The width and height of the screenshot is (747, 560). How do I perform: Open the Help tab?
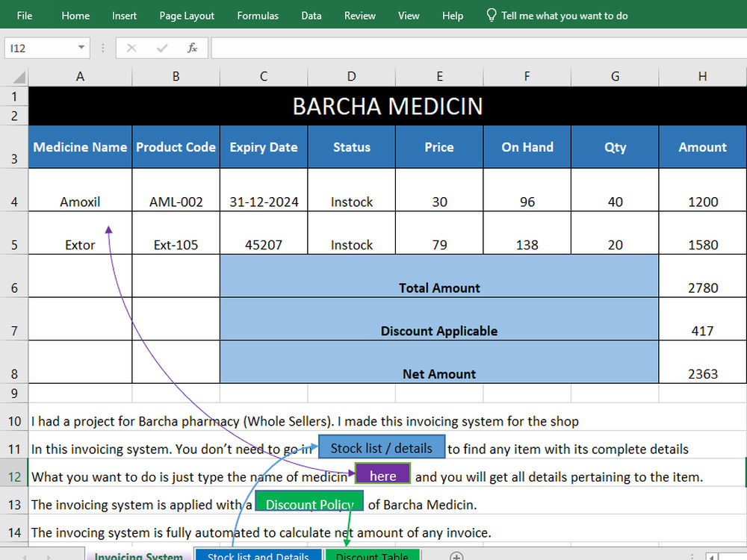tap(453, 16)
